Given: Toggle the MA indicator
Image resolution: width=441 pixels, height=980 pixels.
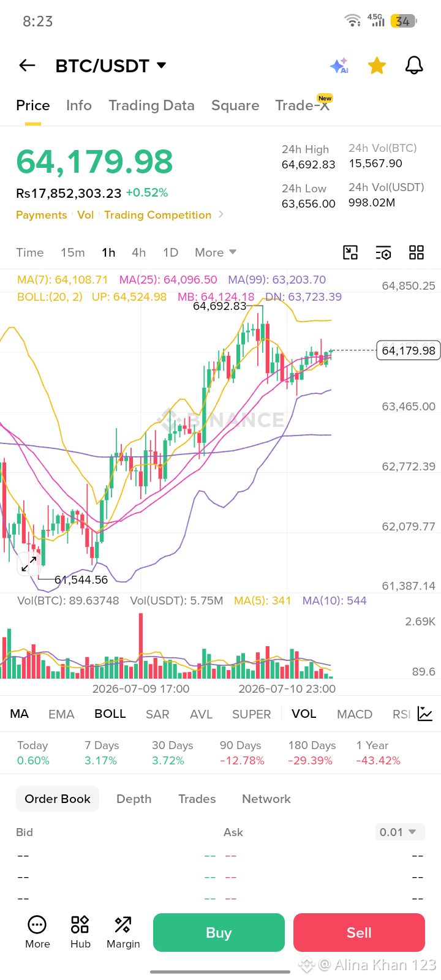Looking at the screenshot, I should [20, 714].
